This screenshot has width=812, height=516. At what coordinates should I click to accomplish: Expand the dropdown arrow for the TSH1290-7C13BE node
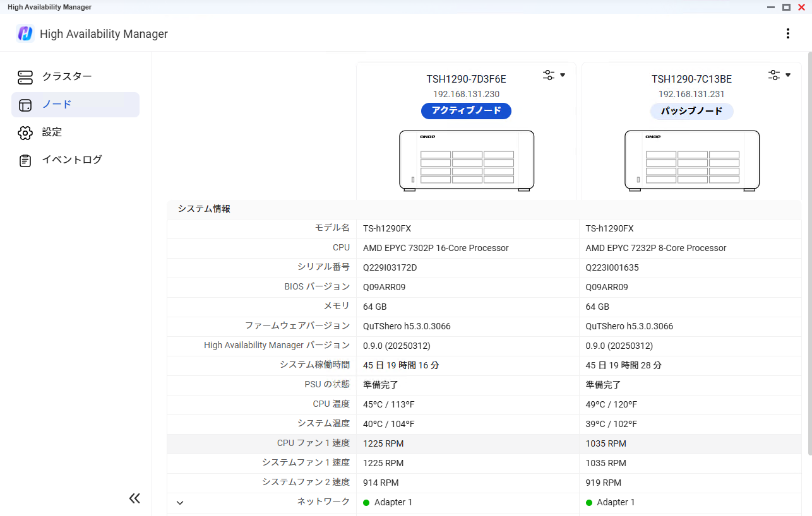[788, 75]
